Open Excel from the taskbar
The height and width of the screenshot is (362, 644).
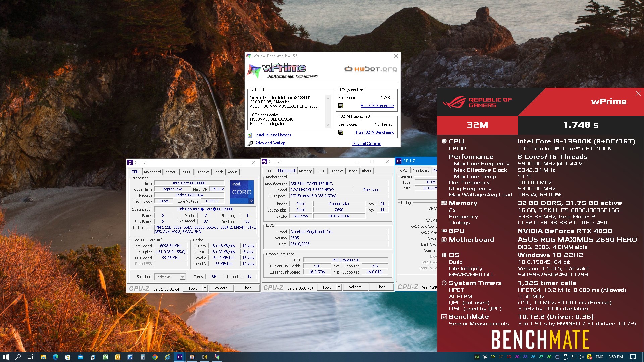(x=105, y=357)
